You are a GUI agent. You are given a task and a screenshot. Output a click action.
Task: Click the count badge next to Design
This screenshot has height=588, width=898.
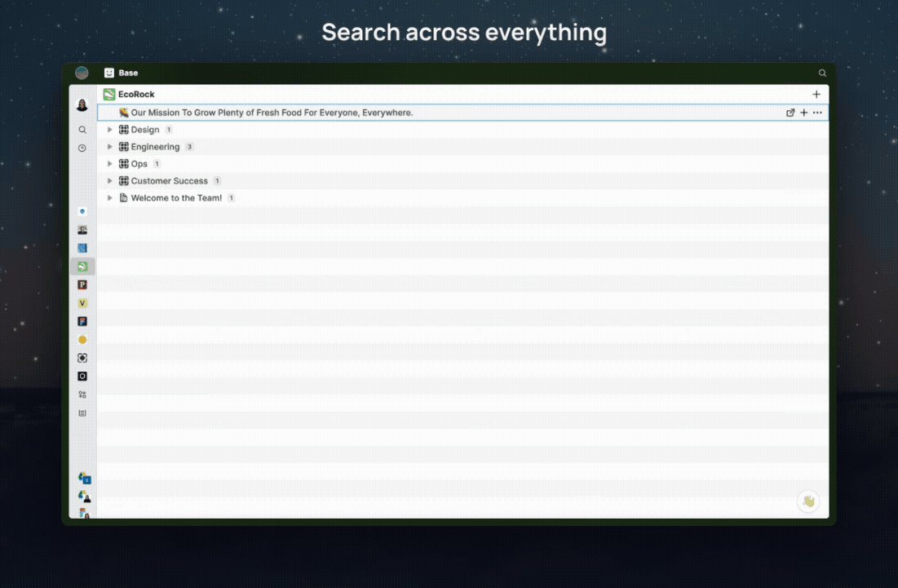(169, 130)
